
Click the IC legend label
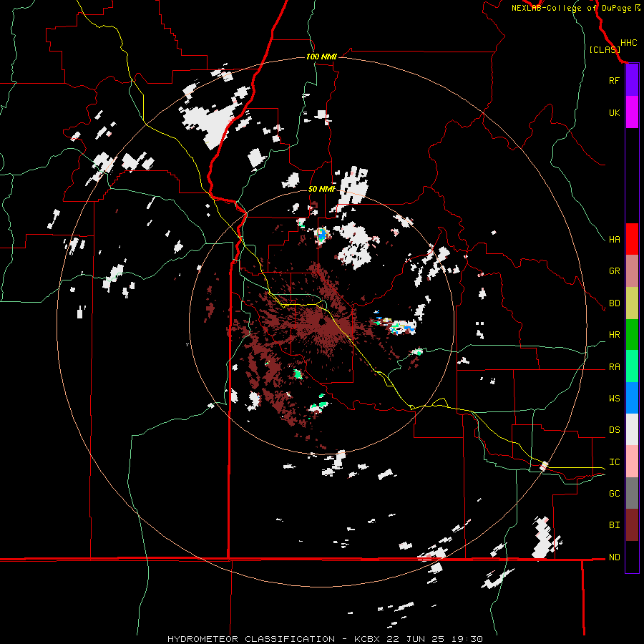[x=614, y=462]
